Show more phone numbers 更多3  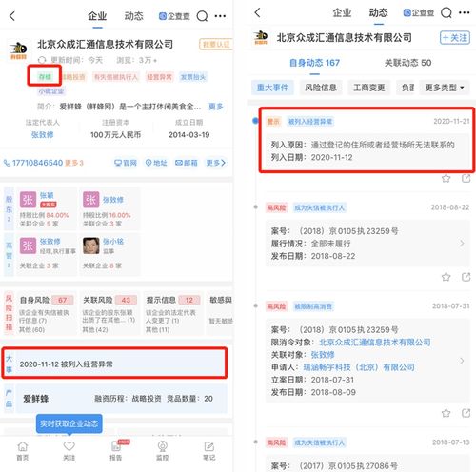click(74, 163)
